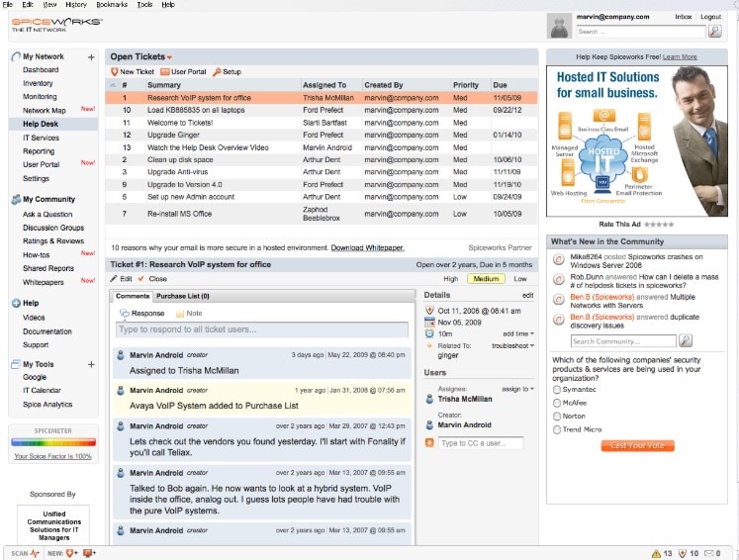Click the Hosted IT Solutions ad banner
This screenshot has width=739, height=560.
point(637,140)
